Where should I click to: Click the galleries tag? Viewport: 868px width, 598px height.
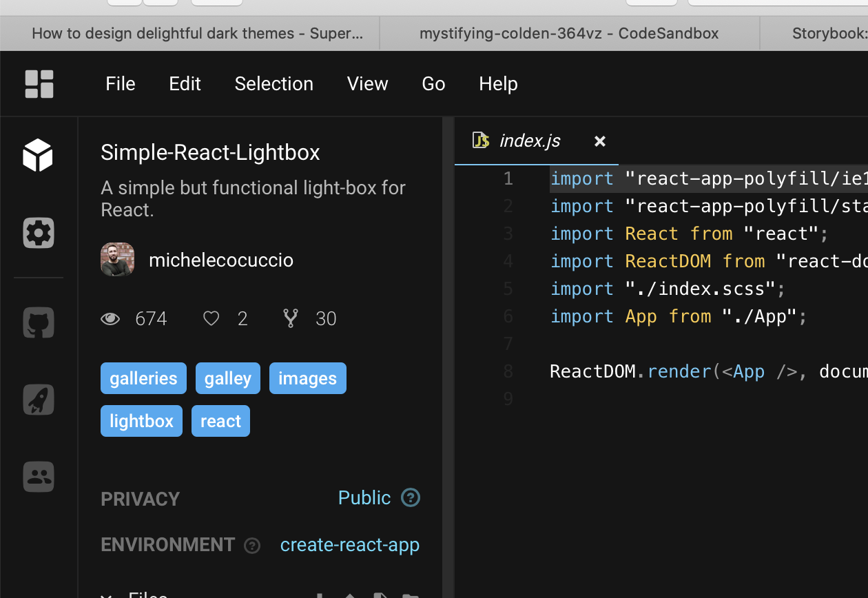pos(143,378)
